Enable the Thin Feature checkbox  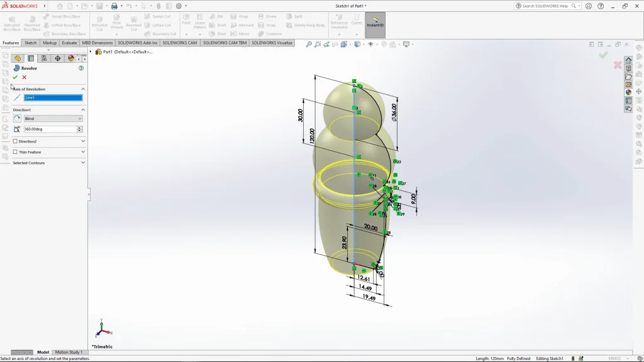(x=16, y=152)
